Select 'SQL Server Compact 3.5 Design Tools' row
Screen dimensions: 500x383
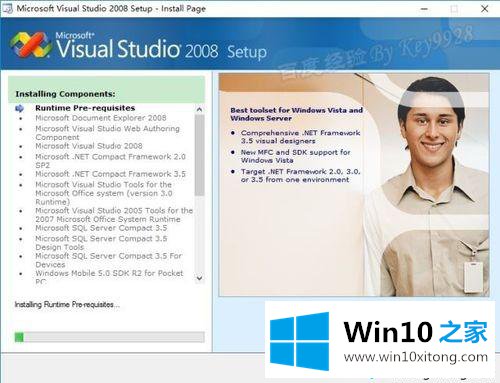point(101,243)
